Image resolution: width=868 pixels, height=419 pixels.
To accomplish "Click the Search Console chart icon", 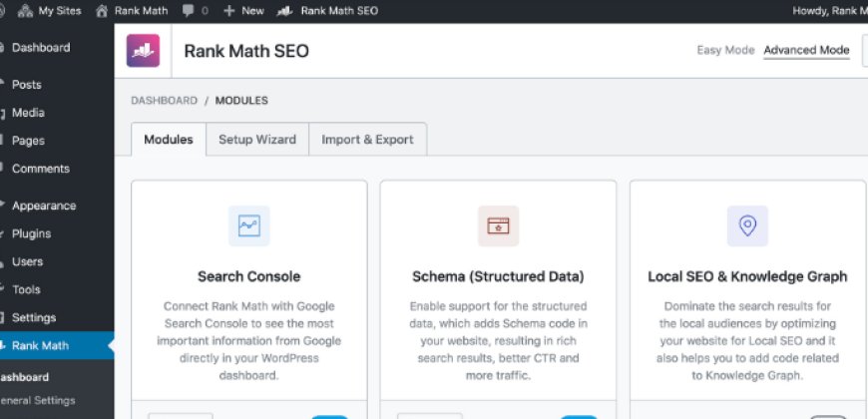I will point(248,225).
